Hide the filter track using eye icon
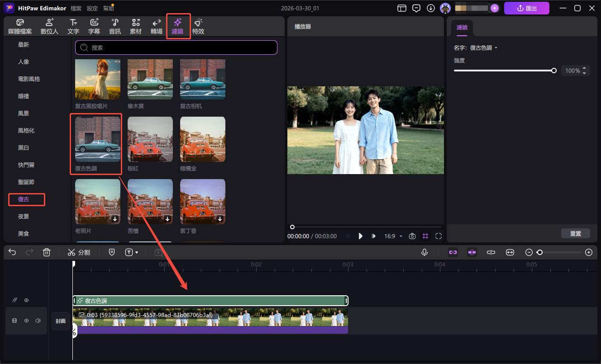Screen dimensions: 601x364 [27, 300]
